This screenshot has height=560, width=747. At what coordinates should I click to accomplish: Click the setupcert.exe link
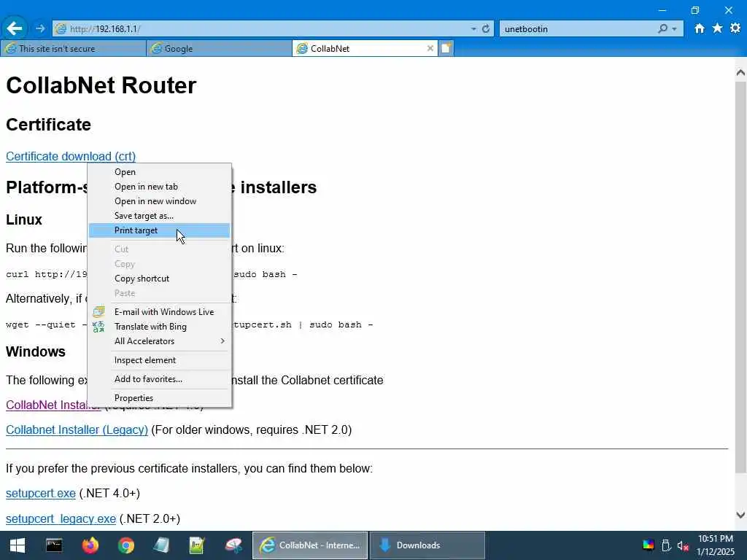tap(41, 494)
